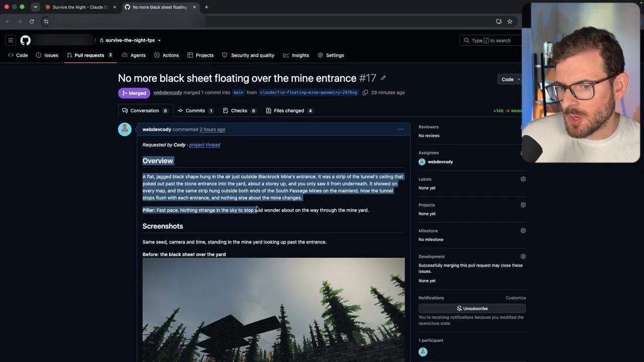This screenshot has width=644, height=362.
Task: Open the Code repository tab
Action: [x=18, y=55]
